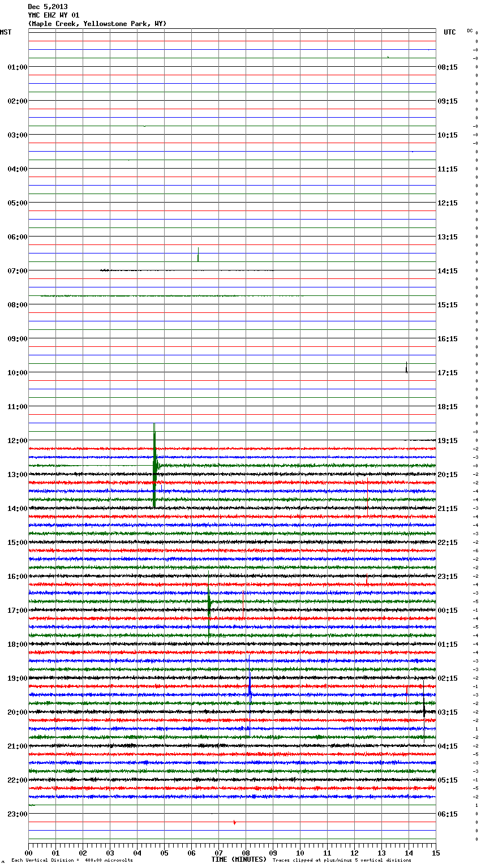
Task: Click the 05:00 MST time label
Action: [x=17, y=203]
